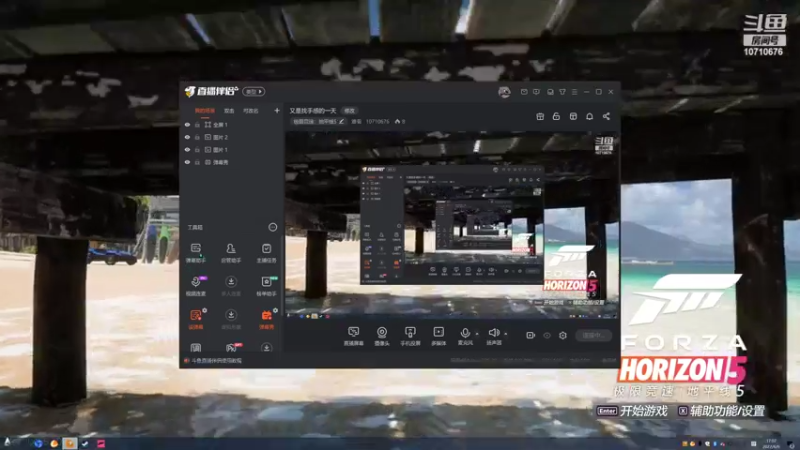Open the 弹幕助手 tool
The width and height of the screenshot is (800, 450).
[195, 253]
